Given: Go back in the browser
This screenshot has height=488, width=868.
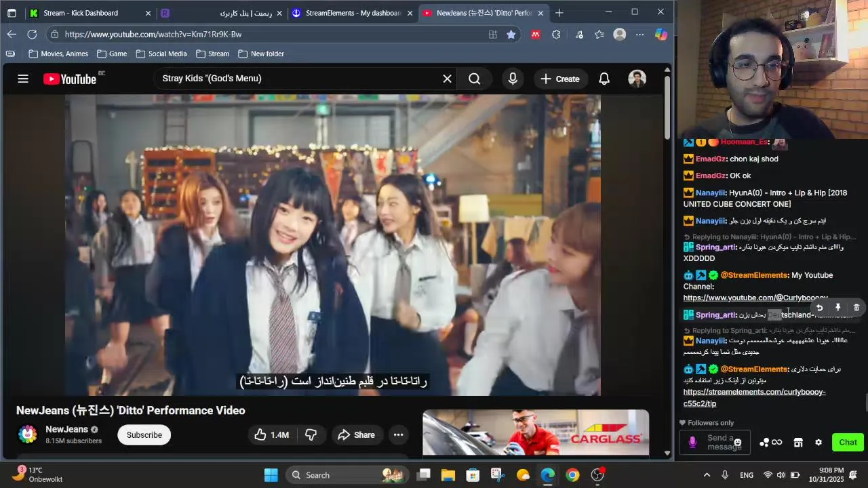Looking at the screenshot, I should (12, 34).
